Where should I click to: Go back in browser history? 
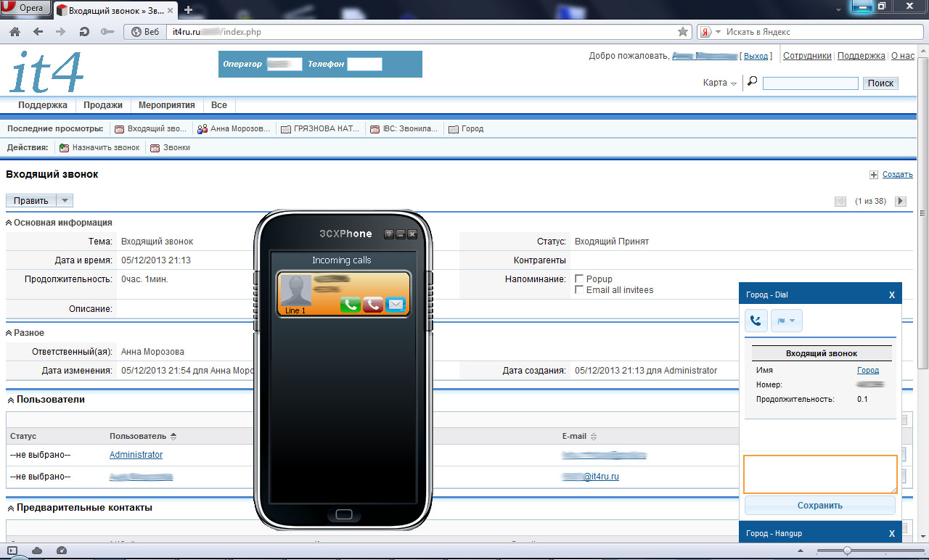[38, 32]
